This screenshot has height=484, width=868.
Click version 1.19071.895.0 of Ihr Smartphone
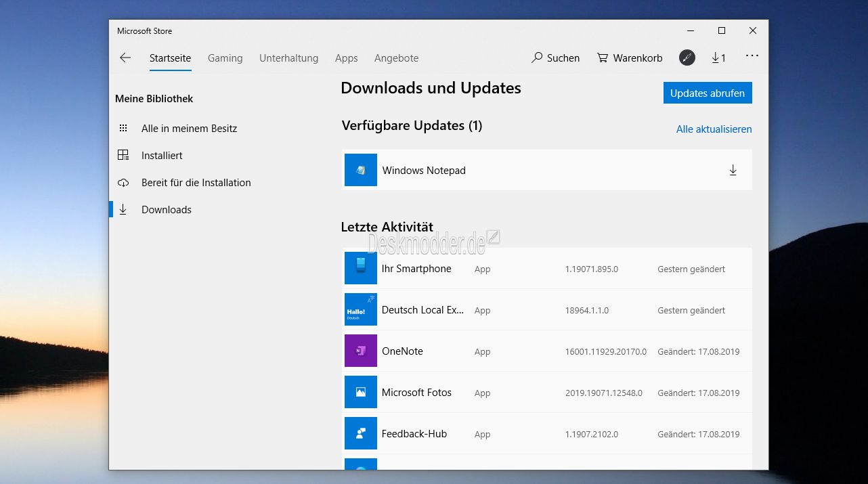click(x=591, y=269)
